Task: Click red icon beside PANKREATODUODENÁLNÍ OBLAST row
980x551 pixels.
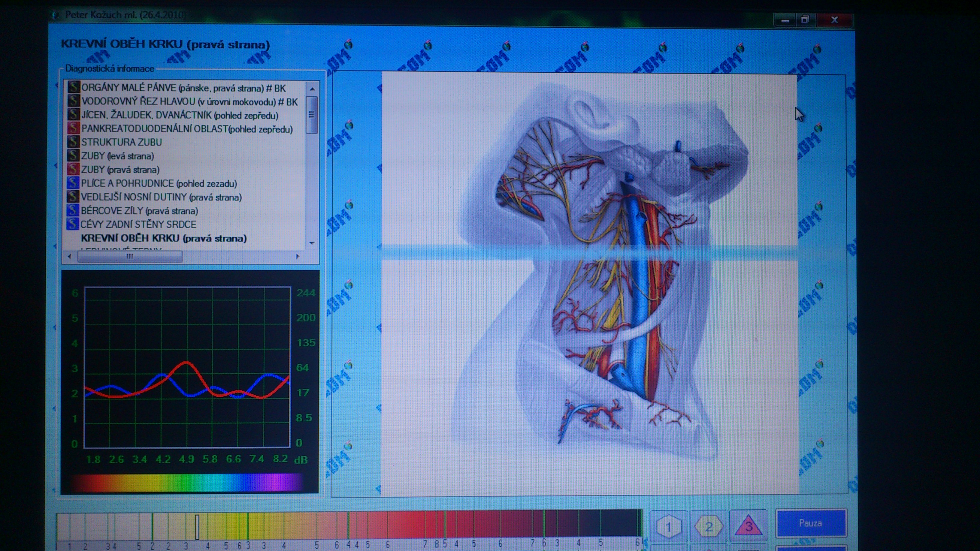Action: [74, 128]
